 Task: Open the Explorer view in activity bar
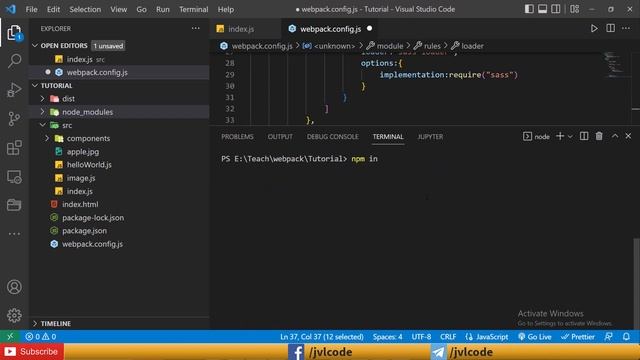(14, 33)
